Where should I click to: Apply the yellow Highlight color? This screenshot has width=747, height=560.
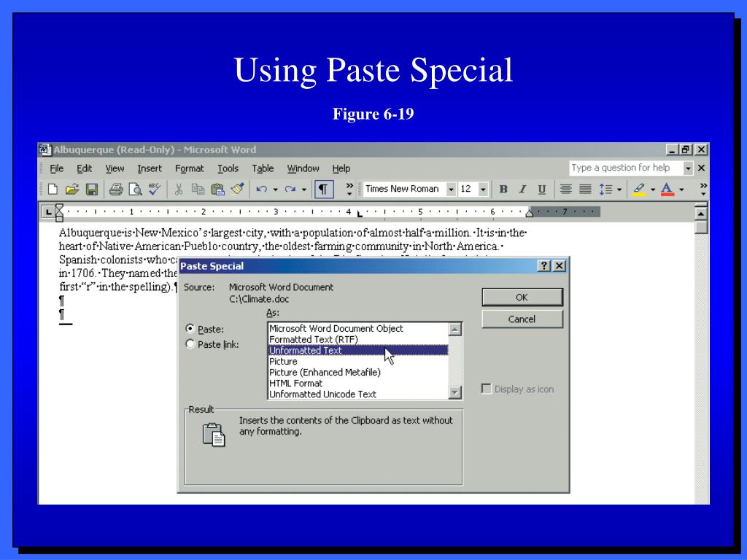point(639,190)
